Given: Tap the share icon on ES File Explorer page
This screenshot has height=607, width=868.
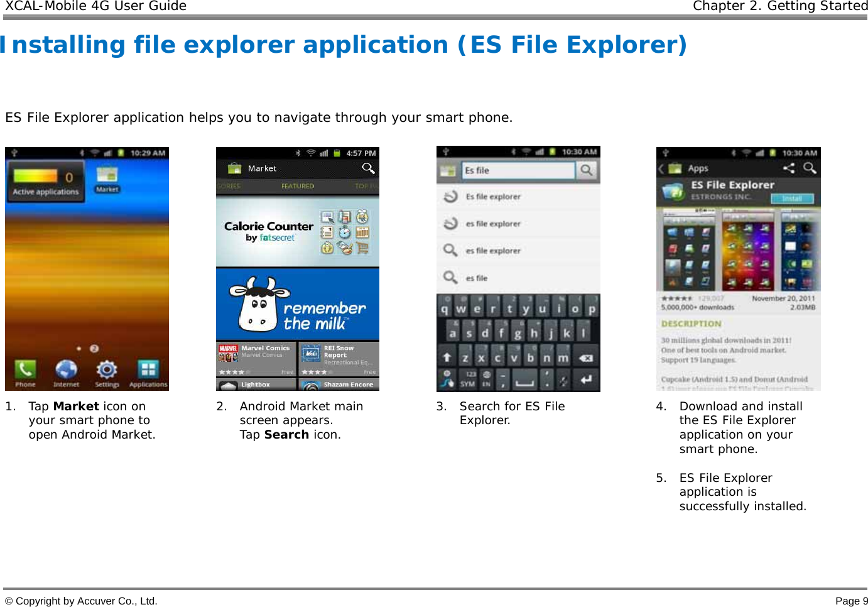Looking at the screenshot, I should point(790,168).
